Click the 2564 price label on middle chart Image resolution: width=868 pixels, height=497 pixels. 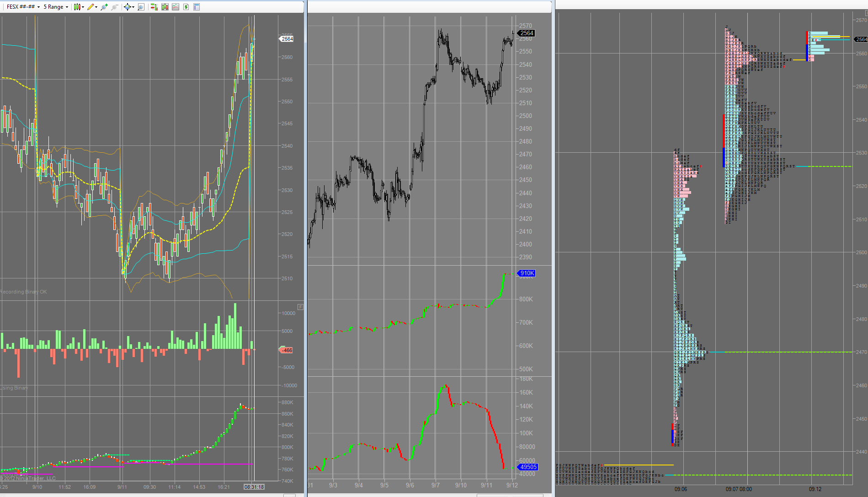[x=526, y=33]
